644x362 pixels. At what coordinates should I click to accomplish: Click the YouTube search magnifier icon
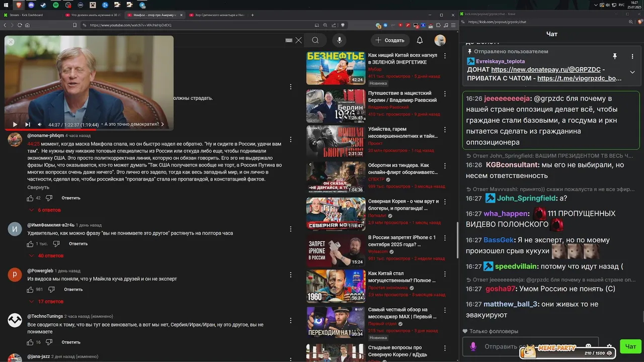click(315, 40)
